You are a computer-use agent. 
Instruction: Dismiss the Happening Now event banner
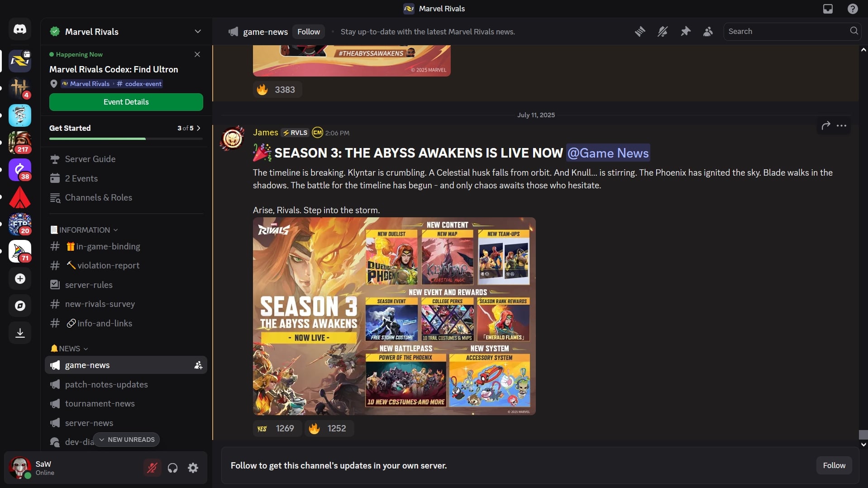tap(197, 54)
